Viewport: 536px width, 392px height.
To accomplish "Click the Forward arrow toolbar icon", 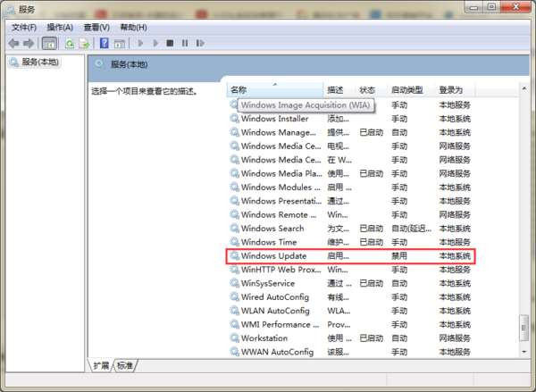I will [29, 44].
